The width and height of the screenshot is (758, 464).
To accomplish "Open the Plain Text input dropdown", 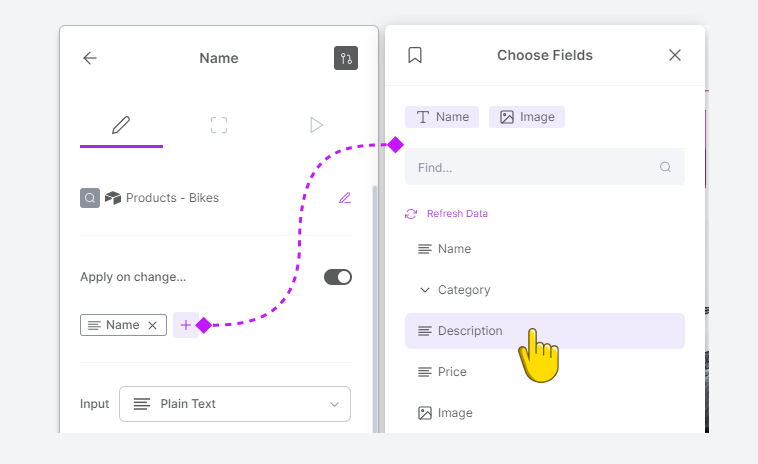I will point(235,404).
